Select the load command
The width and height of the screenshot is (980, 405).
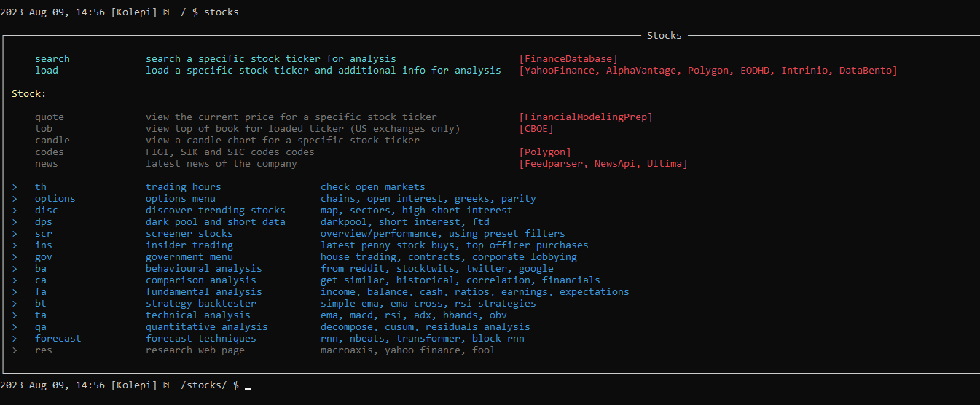pyautogui.click(x=47, y=71)
